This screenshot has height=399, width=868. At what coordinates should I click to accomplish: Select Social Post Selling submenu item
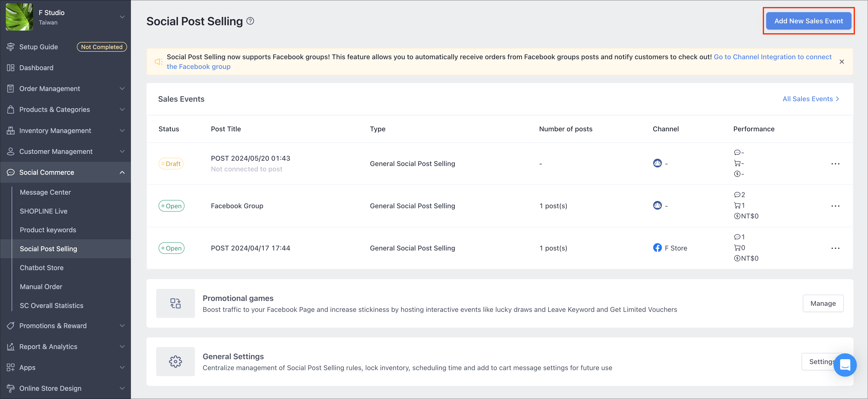click(65, 249)
